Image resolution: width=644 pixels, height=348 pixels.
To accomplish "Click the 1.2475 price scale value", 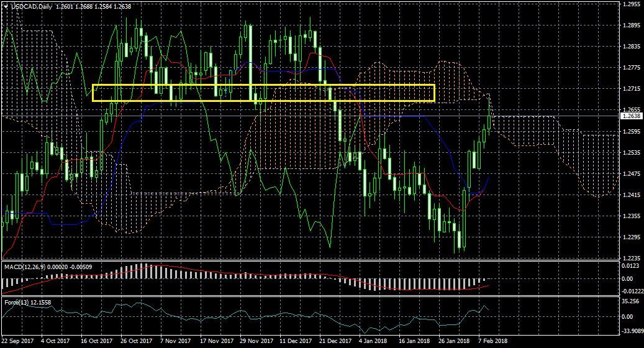I will (x=630, y=173).
